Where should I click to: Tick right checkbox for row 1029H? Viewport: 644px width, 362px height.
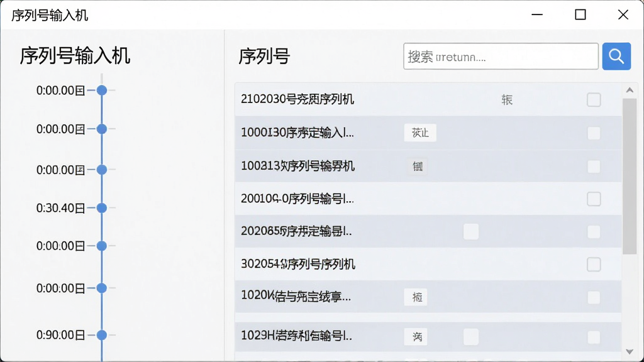[594, 337]
